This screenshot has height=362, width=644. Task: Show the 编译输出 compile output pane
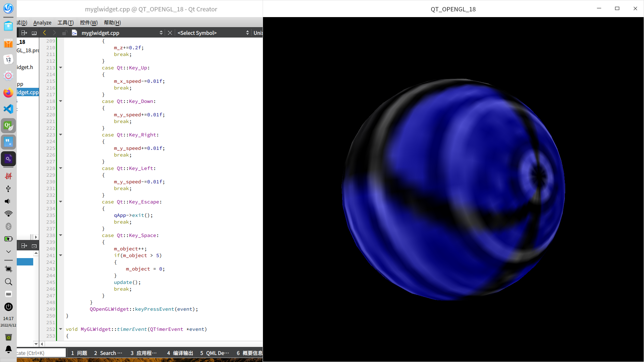pos(180,353)
